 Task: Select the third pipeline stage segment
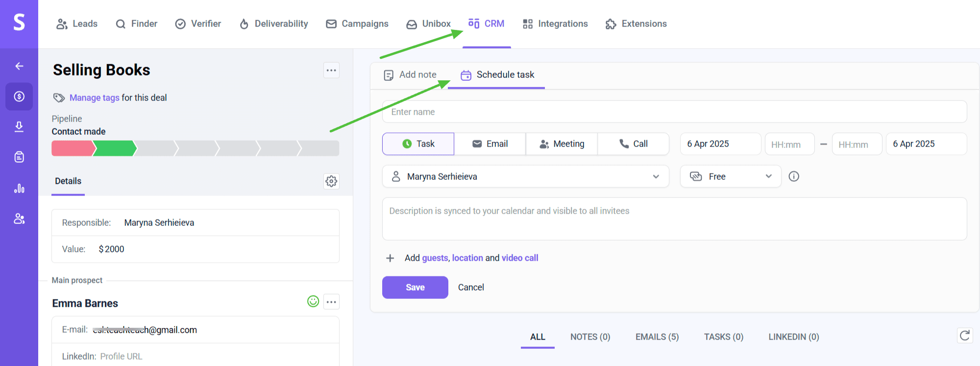pos(155,148)
